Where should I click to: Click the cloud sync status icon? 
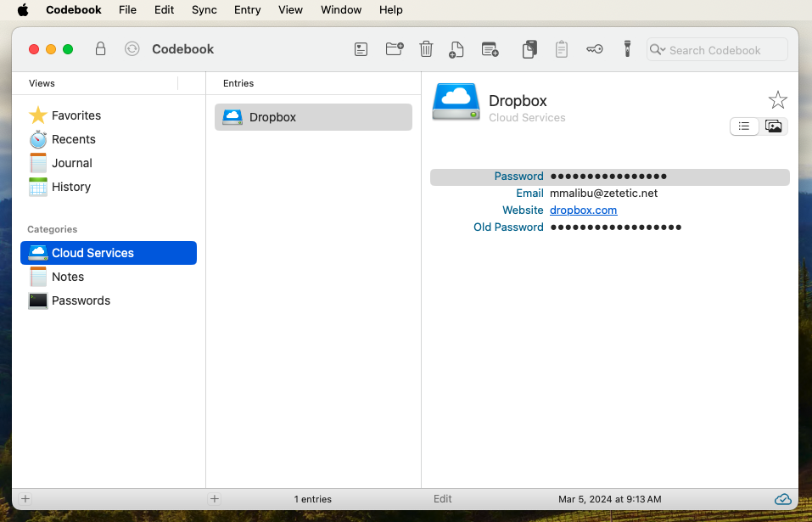(782, 499)
